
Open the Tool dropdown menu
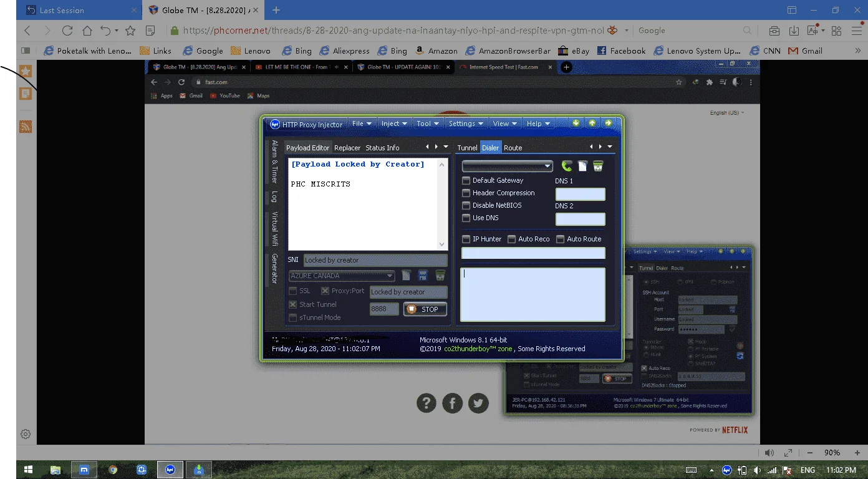(x=428, y=123)
